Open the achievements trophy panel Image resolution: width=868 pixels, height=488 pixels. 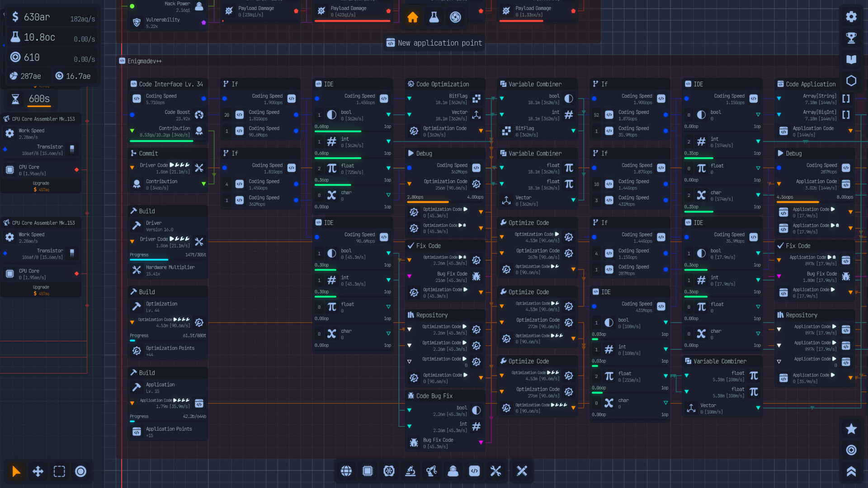click(851, 38)
